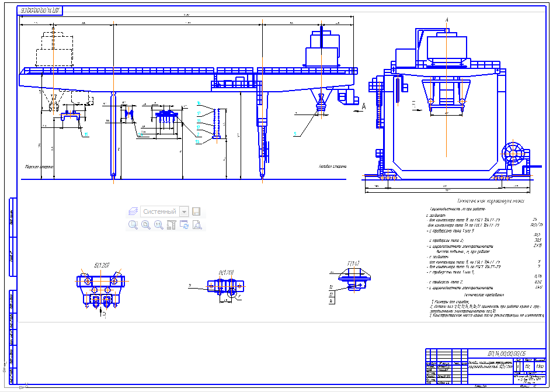Select the designation cell in the title block

pyautogui.click(x=507, y=353)
